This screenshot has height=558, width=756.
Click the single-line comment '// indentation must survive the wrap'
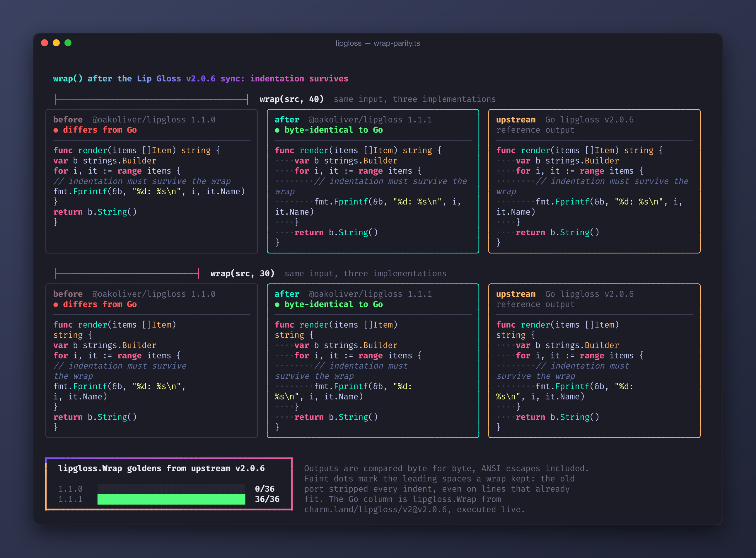pos(142,181)
